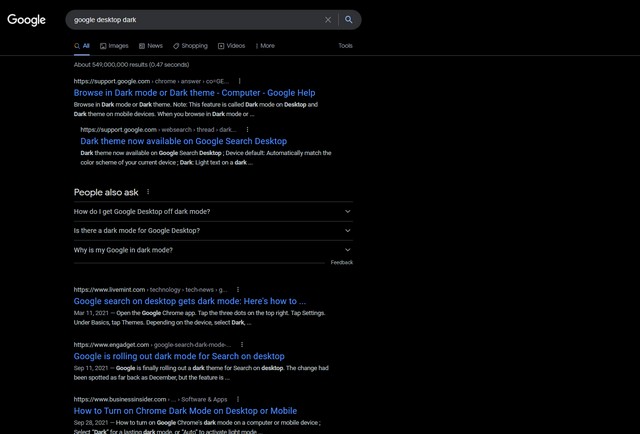Open three-dot menu for businessinsider result
640x434 pixels.
point(238,399)
